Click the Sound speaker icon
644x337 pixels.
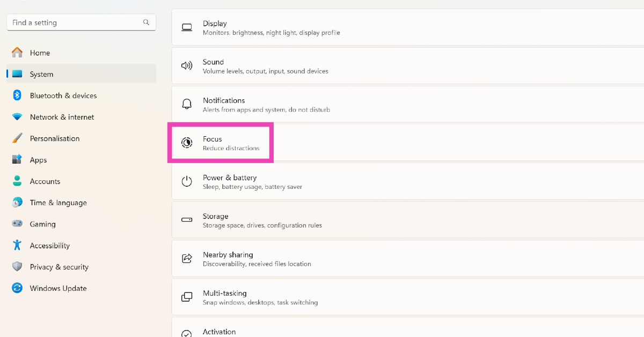click(x=187, y=66)
